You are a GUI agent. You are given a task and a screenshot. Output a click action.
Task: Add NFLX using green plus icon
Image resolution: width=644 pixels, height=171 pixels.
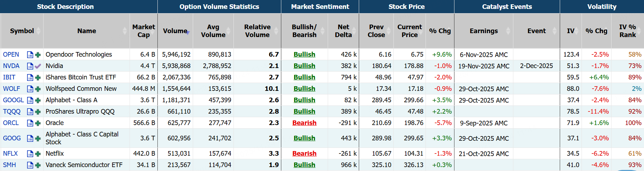pos(38,154)
